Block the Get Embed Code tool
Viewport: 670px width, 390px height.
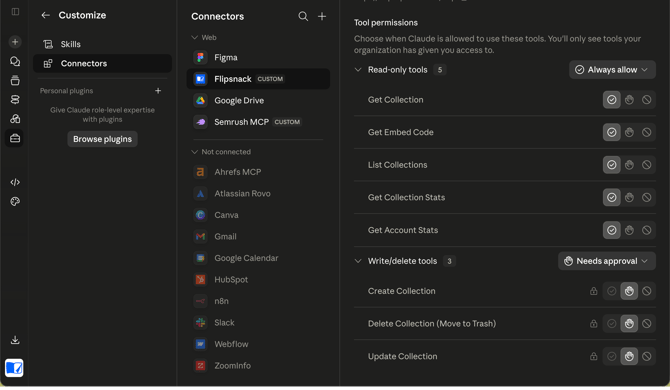click(x=646, y=132)
